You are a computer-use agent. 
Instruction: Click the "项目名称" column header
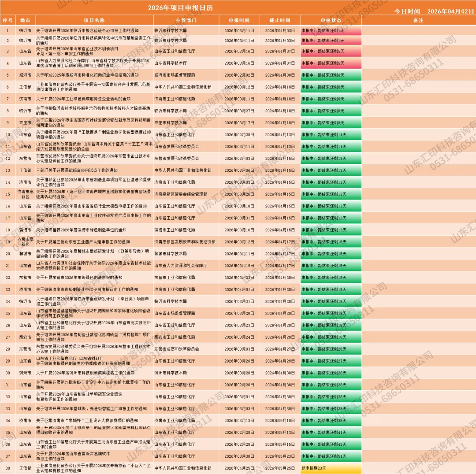point(94,20)
